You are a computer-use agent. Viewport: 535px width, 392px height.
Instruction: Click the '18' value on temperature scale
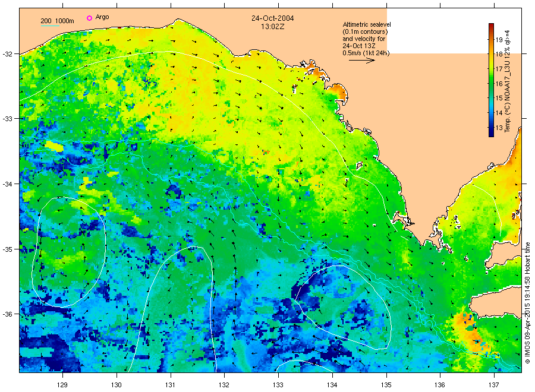point(499,54)
